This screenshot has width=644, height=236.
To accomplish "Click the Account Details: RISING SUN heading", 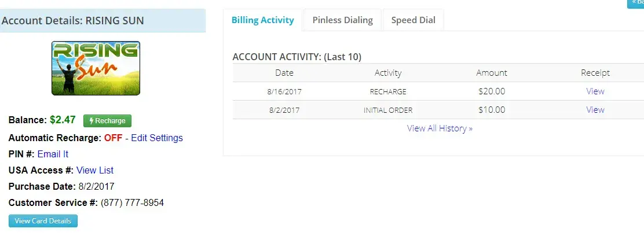I will tap(73, 21).
